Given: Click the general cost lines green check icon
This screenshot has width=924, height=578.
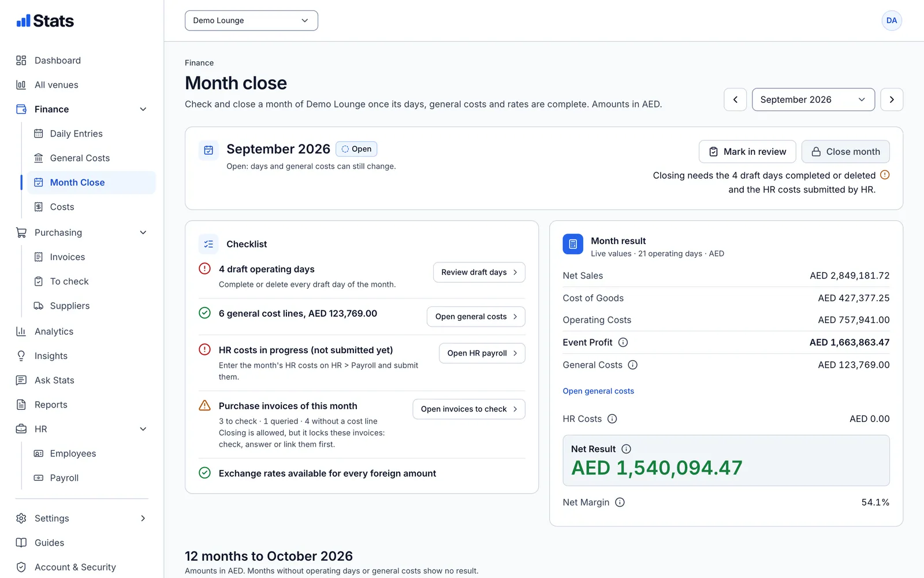Looking at the screenshot, I should (x=204, y=313).
